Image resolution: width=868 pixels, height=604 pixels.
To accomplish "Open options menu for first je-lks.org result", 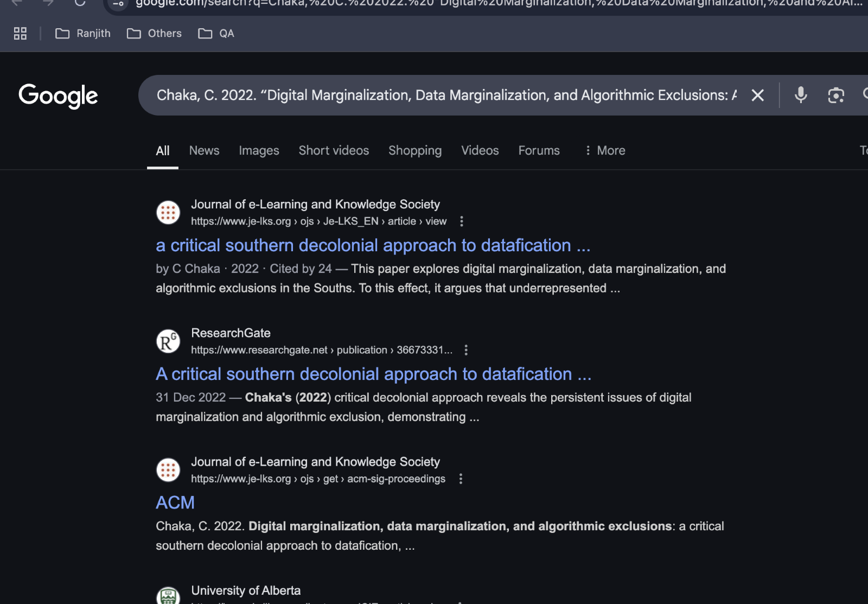I will [462, 221].
